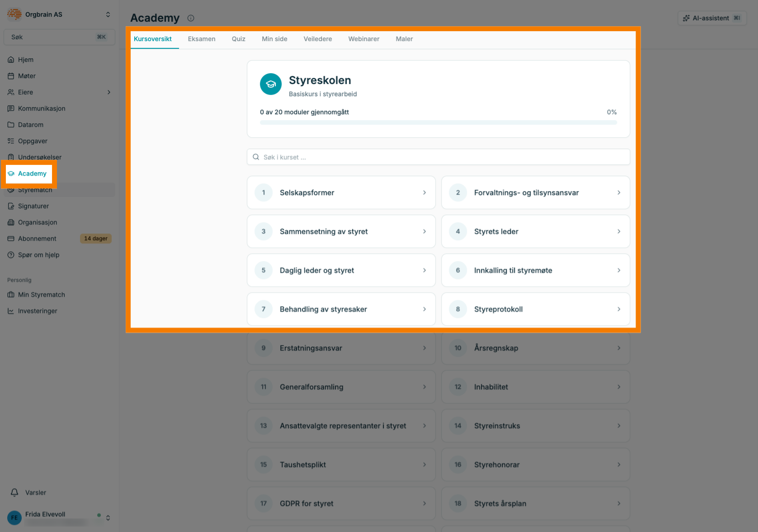This screenshot has width=758, height=532.
Task: Click the Møter calendar icon
Action: (x=11, y=76)
